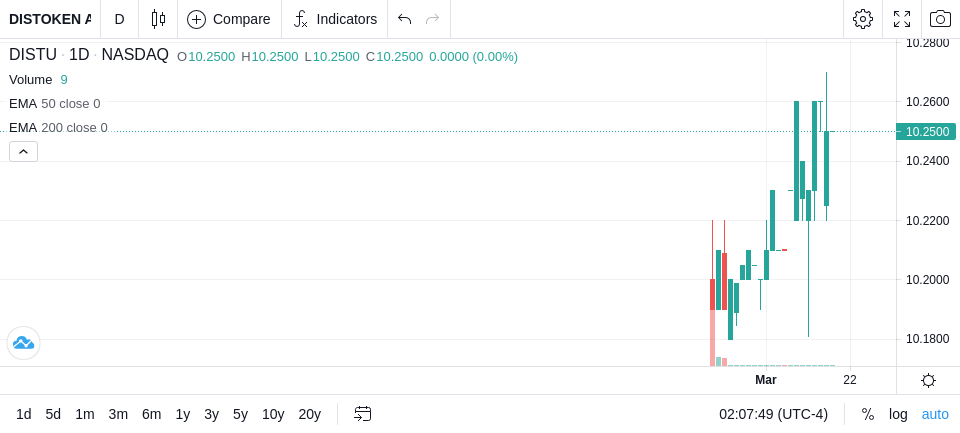Select the 1m date range
Screen dimensions: 960x433
[x=85, y=414]
